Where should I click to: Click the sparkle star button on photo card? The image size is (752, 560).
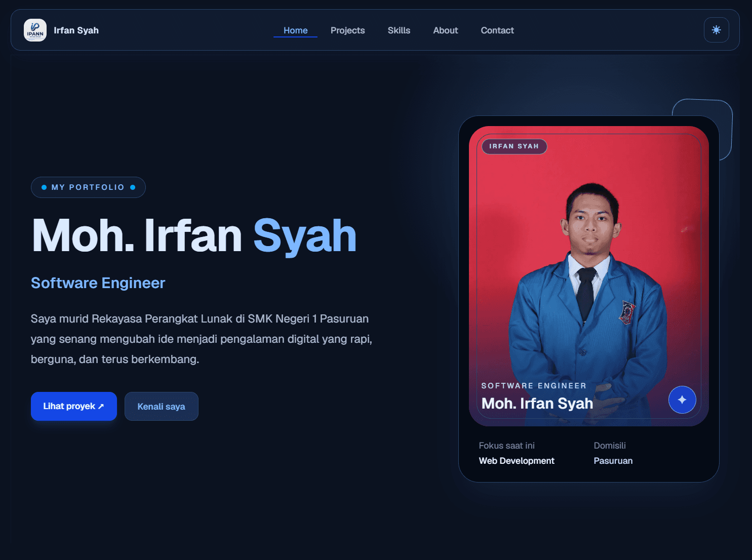click(x=682, y=399)
